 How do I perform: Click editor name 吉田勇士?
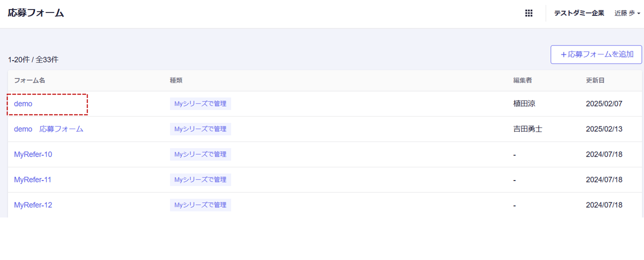click(528, 129)
